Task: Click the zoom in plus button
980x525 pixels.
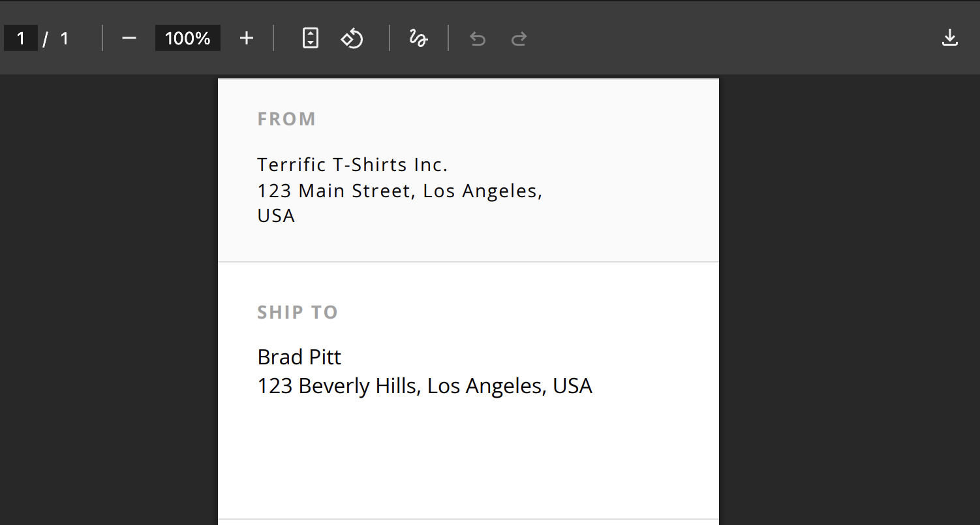Action: coord(246,39)
